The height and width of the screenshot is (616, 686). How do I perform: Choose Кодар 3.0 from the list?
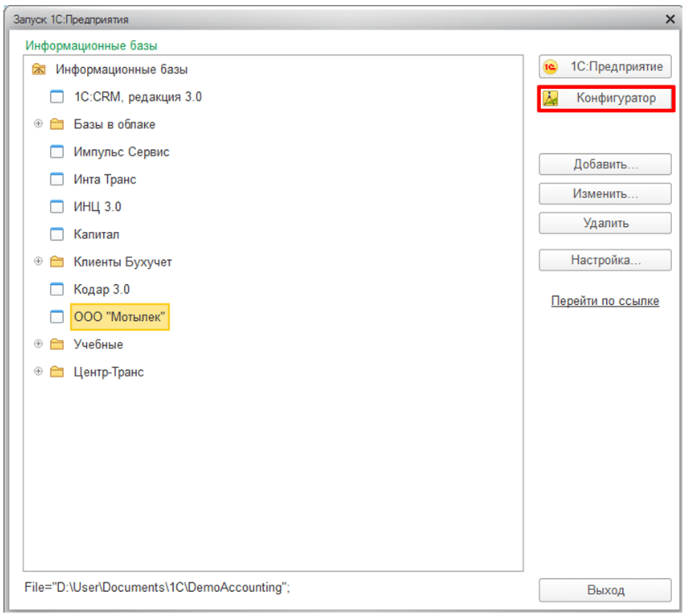tap(101, 289)
